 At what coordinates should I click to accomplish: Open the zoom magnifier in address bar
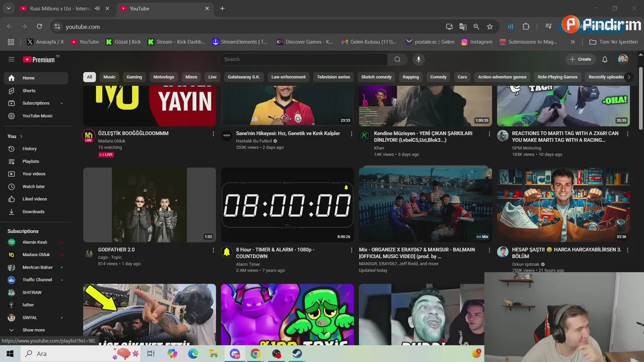point(476,27)
